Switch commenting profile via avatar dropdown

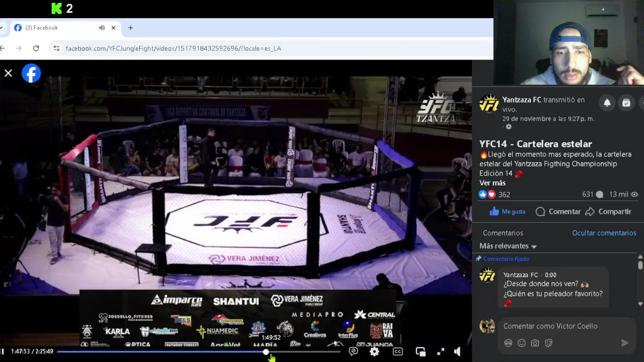click(x=487, y=326)
